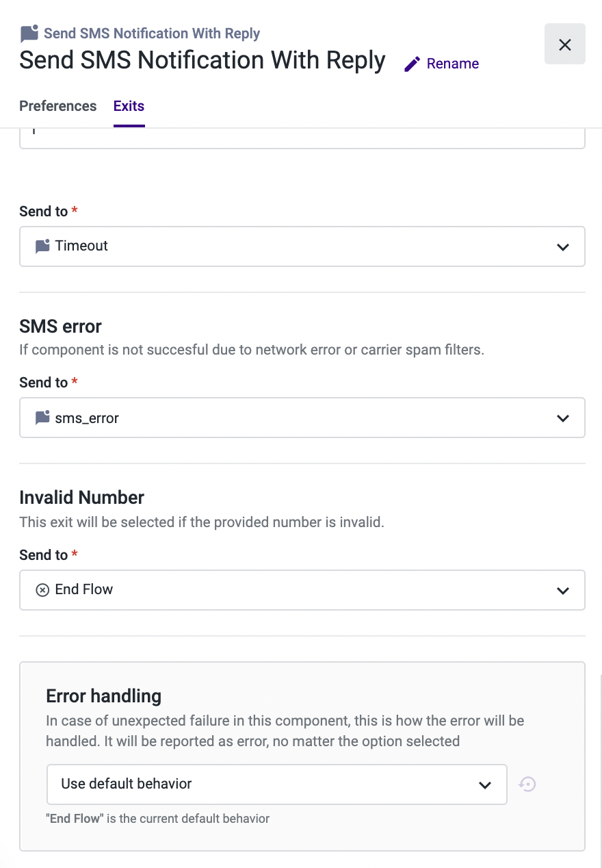The height and width of the screenshot is (868, 602).
Task: Open the Invalid Number Send to combo box
Action: pos(302,590)
